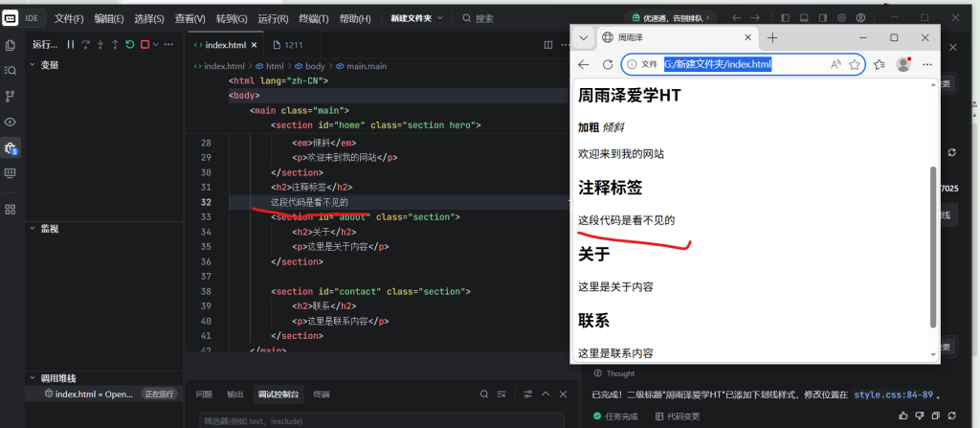Open browser tab actions dropdown
This screenshot has width=980, height=428.
click(583, 38)
